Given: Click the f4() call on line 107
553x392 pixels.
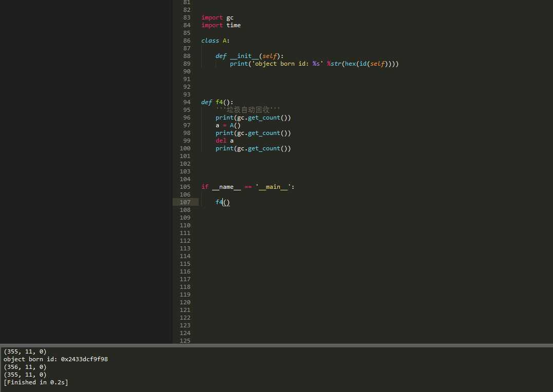Looking at the screenshot, I should (x=222, y=202).
